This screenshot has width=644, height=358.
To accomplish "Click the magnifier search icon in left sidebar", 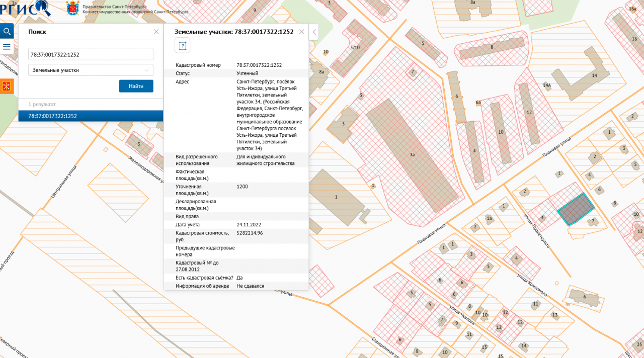I will point(7,32).
